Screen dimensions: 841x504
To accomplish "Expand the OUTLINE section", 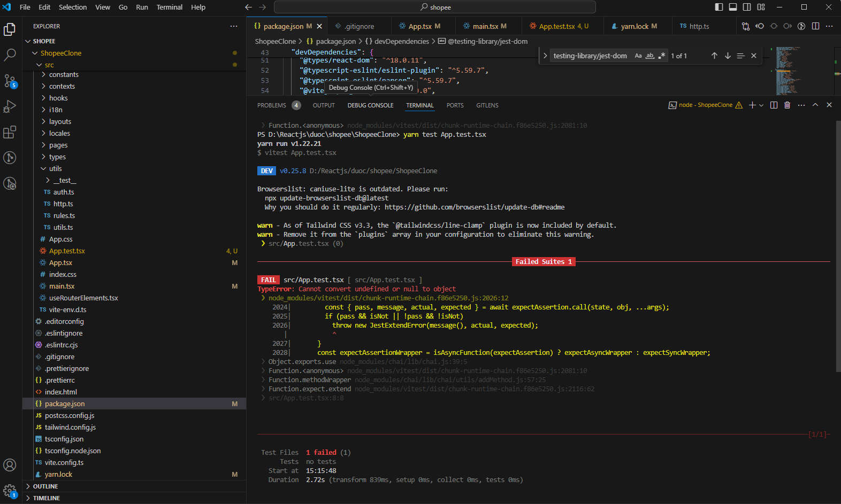I will (45, 486).
